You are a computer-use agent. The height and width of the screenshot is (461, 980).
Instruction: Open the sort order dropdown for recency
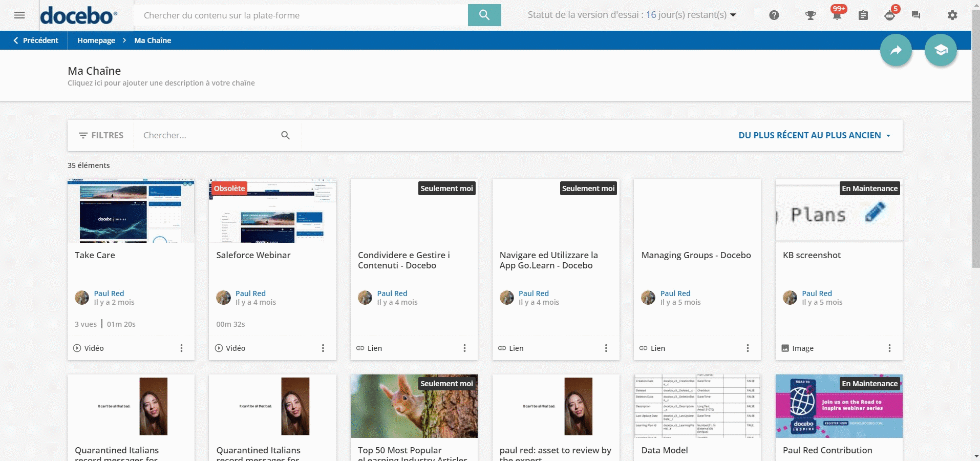(814, 135)
